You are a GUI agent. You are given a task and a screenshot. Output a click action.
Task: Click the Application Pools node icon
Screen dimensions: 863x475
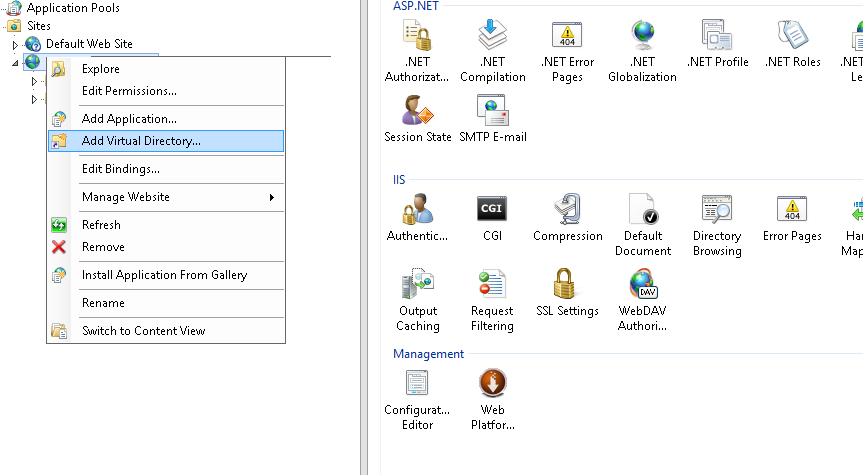coord(14,8)
